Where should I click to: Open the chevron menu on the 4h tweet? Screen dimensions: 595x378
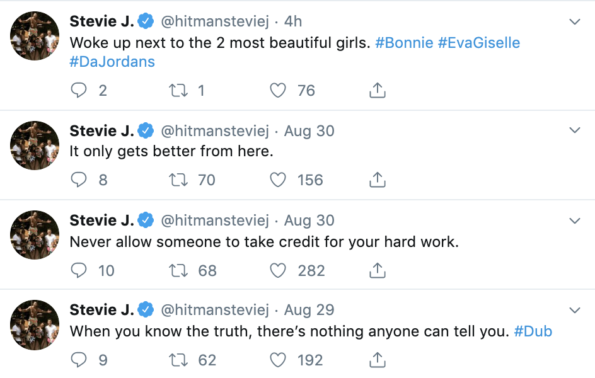click(575, 22)
